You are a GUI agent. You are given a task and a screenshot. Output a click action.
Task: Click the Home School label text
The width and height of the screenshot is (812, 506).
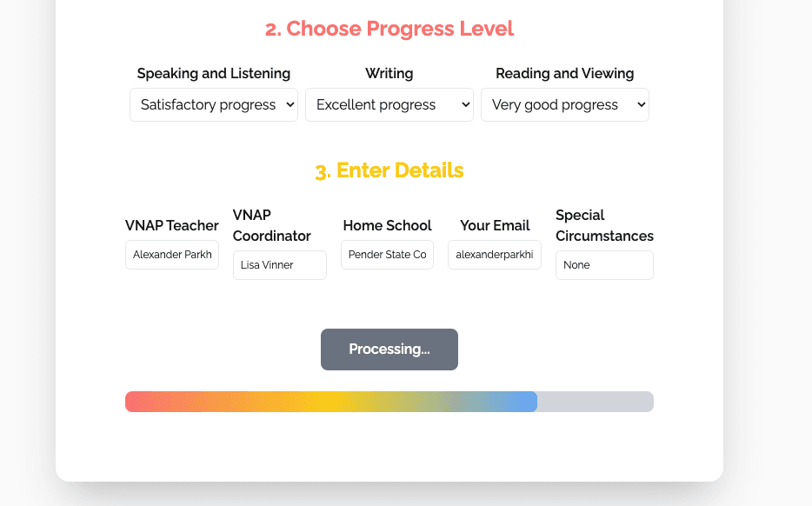[x=387, y=225]
